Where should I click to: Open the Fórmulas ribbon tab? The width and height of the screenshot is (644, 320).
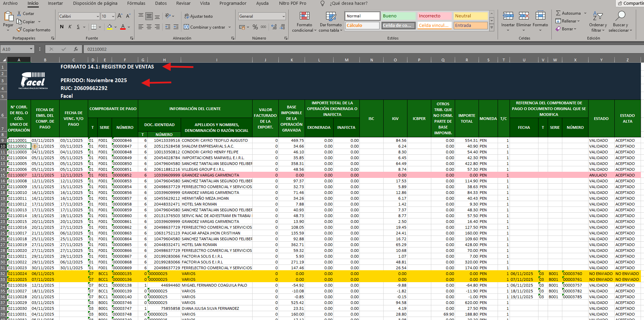tap(136, 3)
